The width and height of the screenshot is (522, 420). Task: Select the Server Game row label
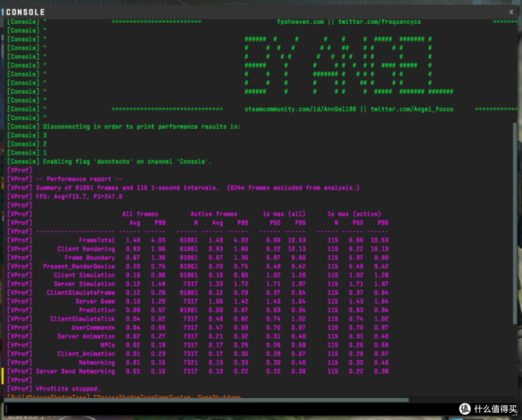click(x=95, y=302)
